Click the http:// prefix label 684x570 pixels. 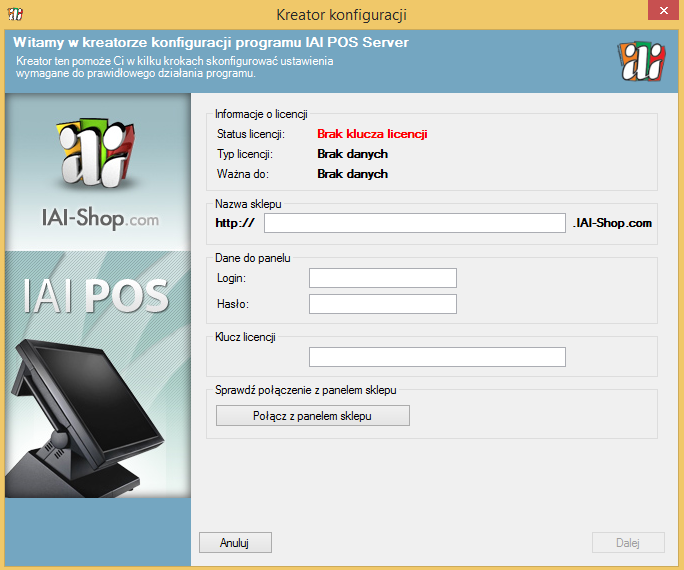coord(235,223)
